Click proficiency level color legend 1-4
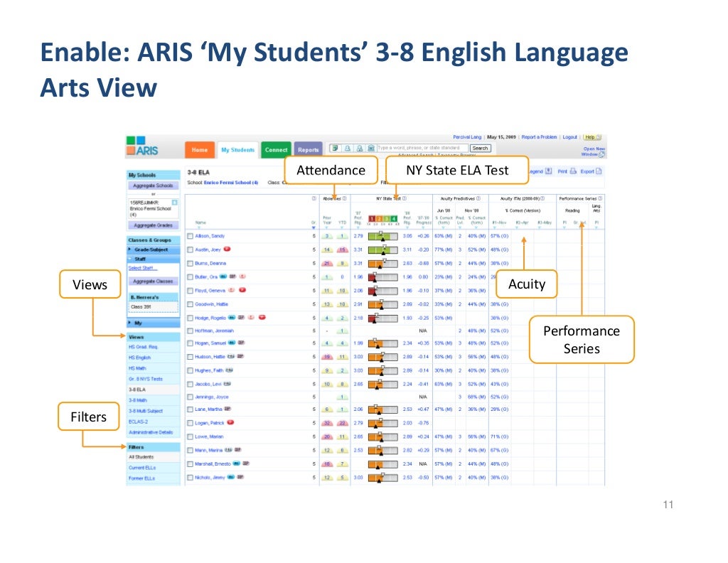 383,219
